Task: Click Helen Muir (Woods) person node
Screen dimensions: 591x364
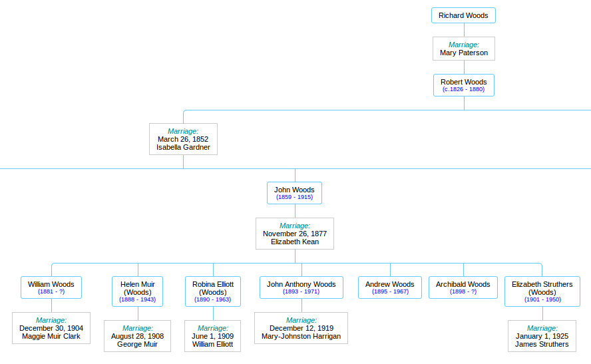Action: (x=138, y=291)
